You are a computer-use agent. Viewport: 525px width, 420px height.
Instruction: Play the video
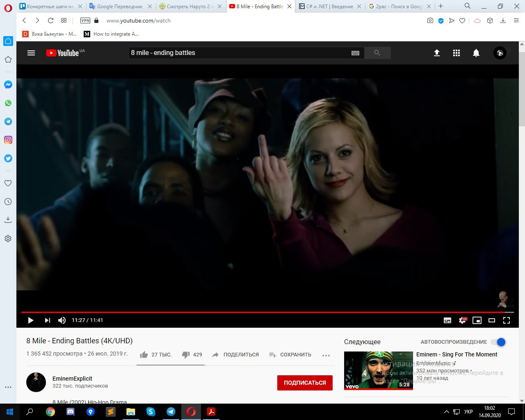31,320
